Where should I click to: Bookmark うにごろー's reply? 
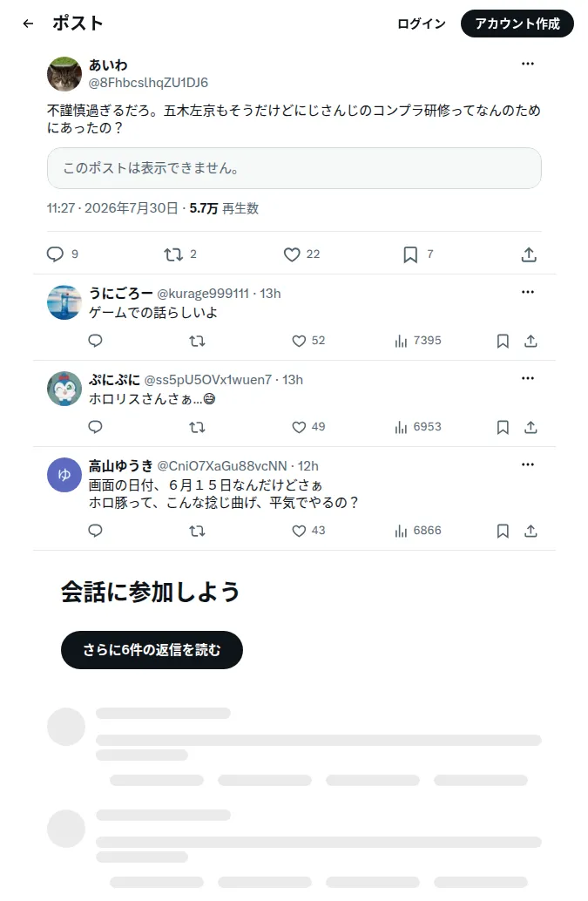click(x=503, y=341)
